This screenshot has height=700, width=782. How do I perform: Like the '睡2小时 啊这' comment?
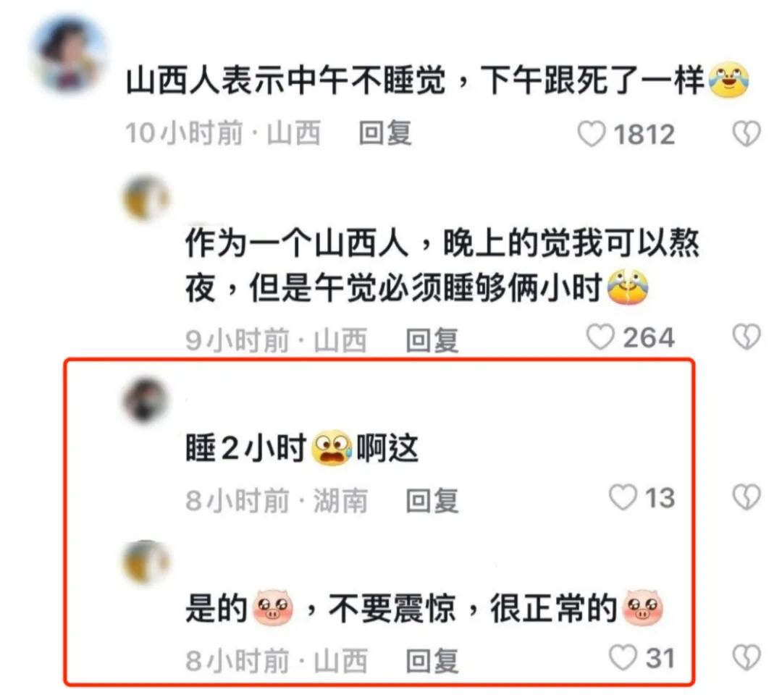coord(623,497)
